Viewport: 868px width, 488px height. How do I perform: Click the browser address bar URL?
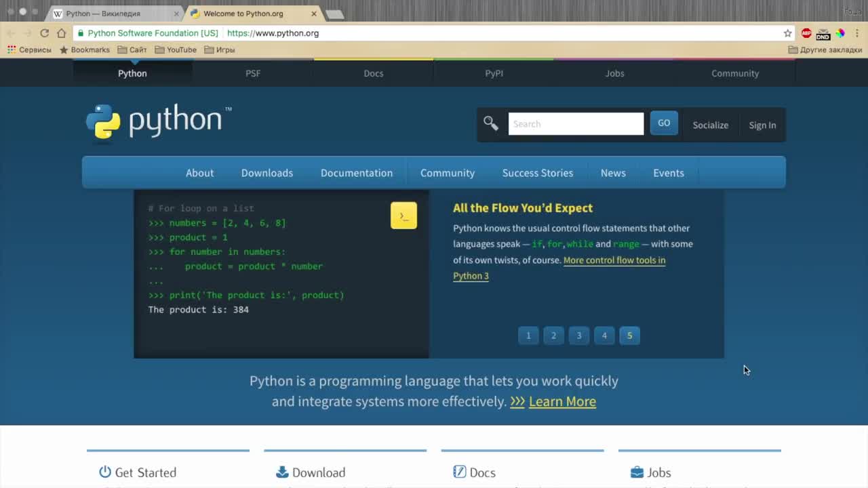273,33
